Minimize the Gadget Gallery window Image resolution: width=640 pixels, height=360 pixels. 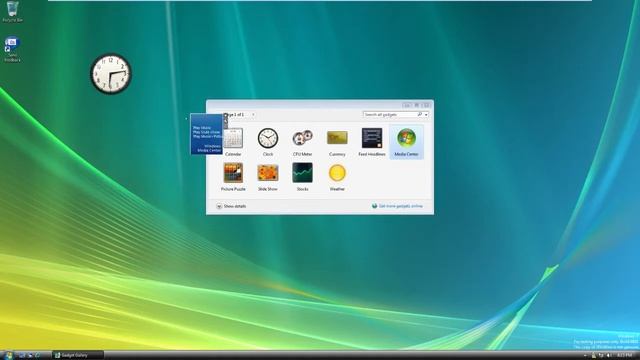pyautogui.click(x=407, y=105)
